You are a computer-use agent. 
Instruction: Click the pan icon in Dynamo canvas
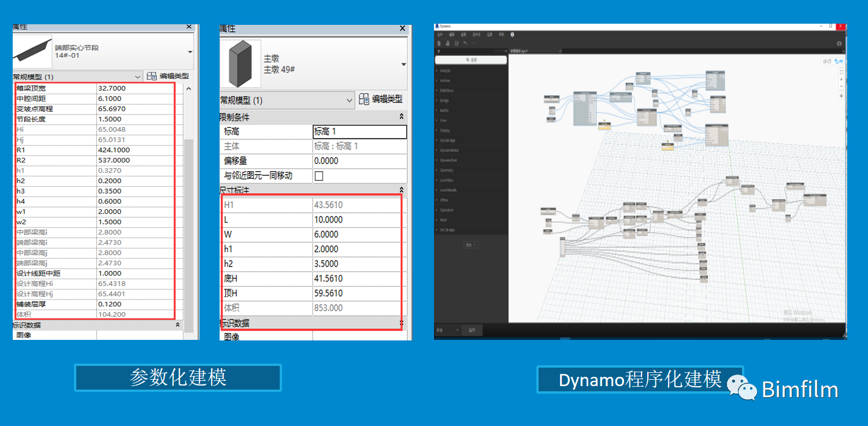pyautogui.click(x=841, y=96)
